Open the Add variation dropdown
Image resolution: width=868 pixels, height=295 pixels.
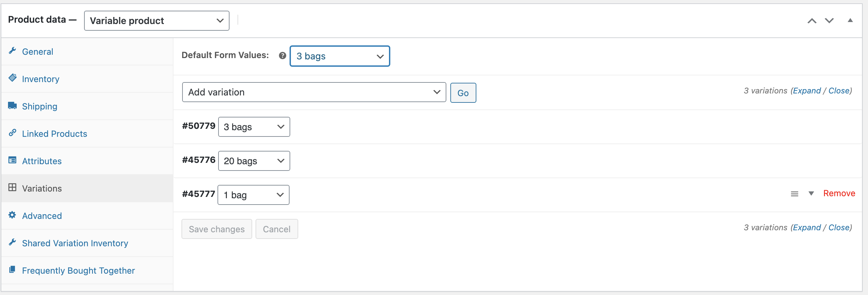click(x=314, y=92)
